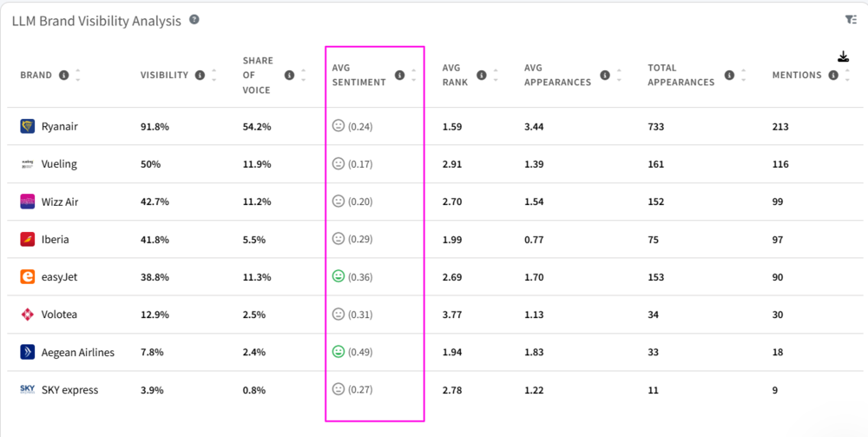
Task: Click Ryanair total appearances value 733
Action: pyautogui.click(x=656, y=127)
